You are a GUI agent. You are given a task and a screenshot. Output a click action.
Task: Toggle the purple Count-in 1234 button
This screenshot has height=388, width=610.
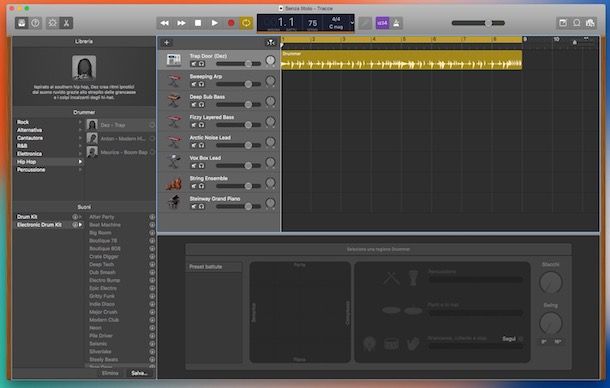(382, 23)
